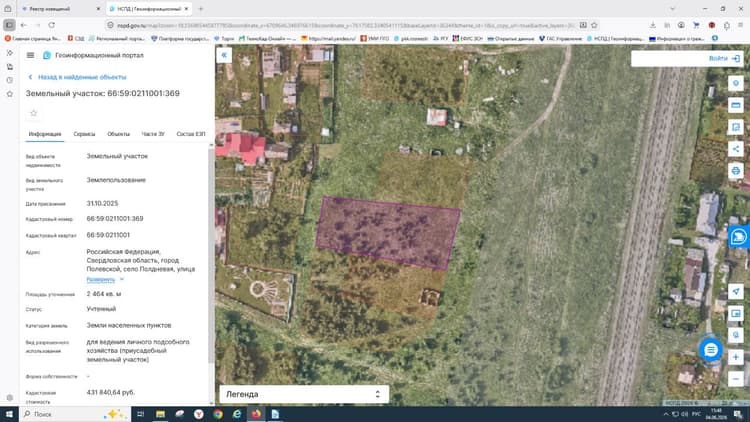This screenshot has height=422, width=750.
Task: Open the СЭД bookmark
Action: tap(76, 38)
